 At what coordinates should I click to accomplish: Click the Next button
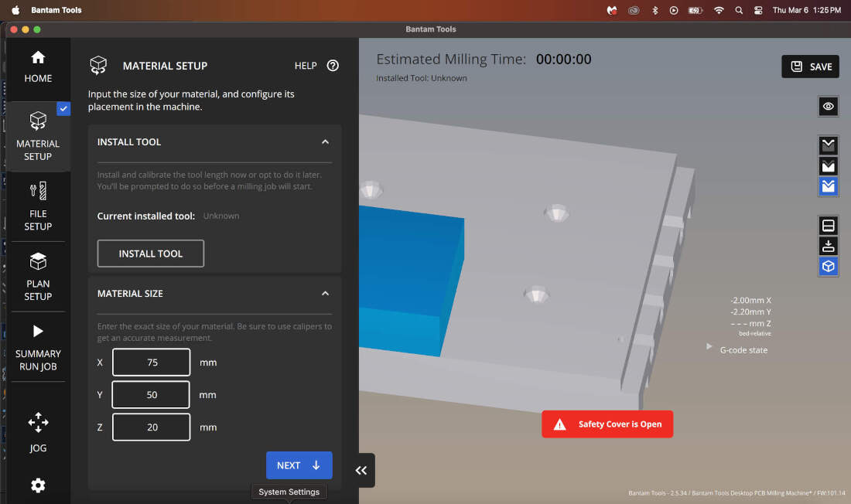299,465
